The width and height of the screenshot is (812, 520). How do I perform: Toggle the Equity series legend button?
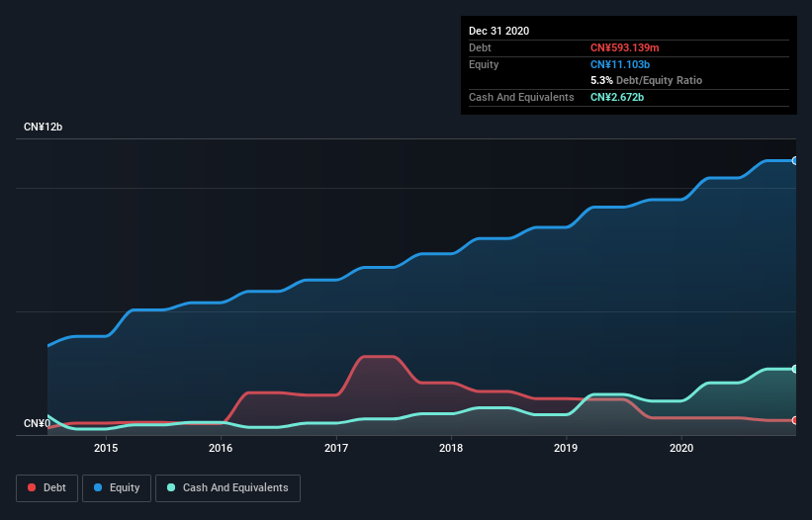(117, 488)
